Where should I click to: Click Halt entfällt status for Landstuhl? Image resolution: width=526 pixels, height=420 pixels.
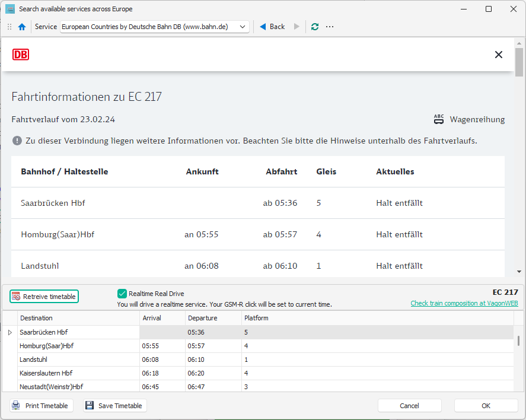(x=399, y=266)
